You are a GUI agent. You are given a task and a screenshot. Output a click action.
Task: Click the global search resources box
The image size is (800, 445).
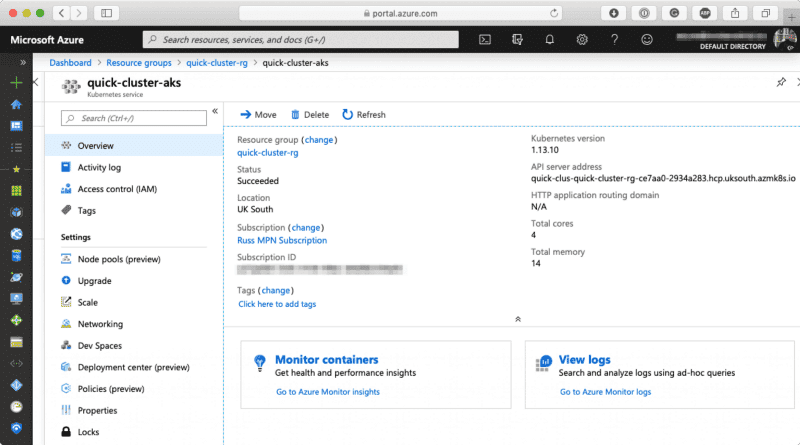point(300,40)
